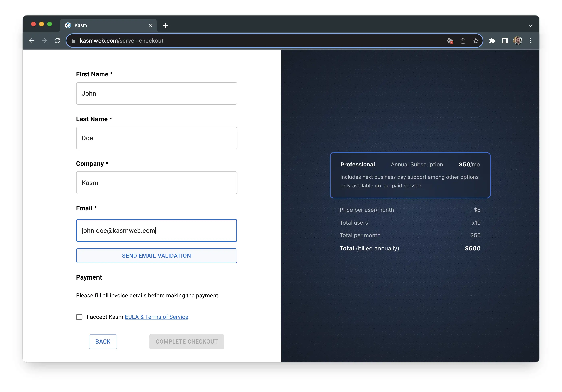Open the profile avatar menu
Screen dimensions: 562x392
tap(517, 41)
